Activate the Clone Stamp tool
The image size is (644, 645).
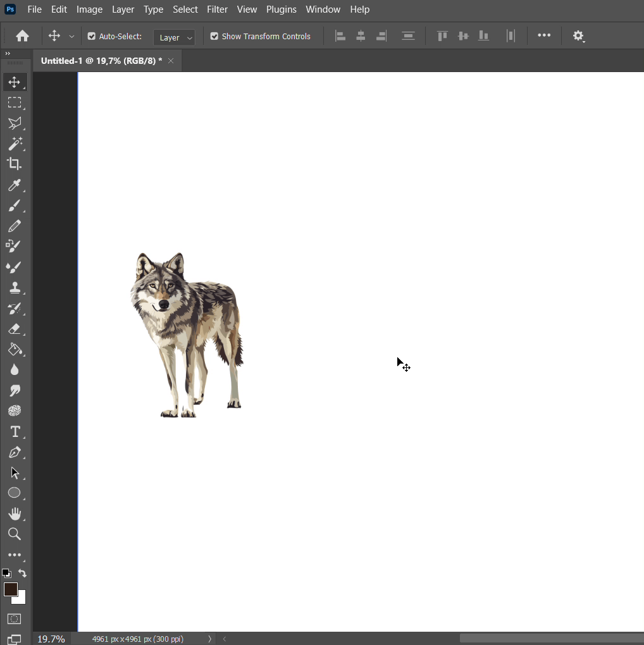pyautogui.click(x=15, y=288)
